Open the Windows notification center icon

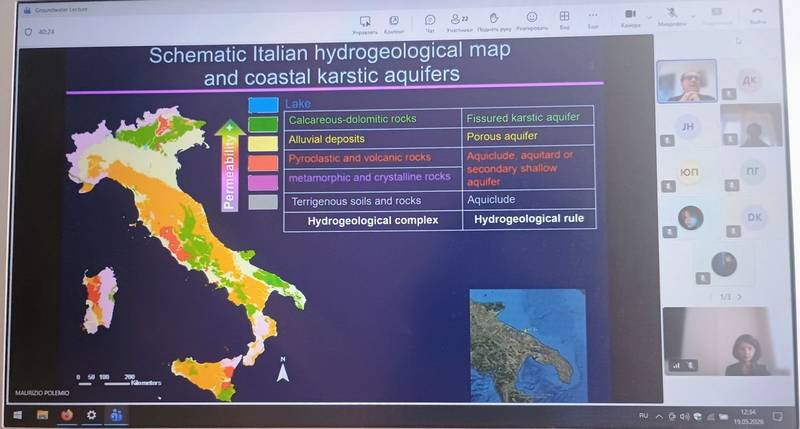click(777, 417)
